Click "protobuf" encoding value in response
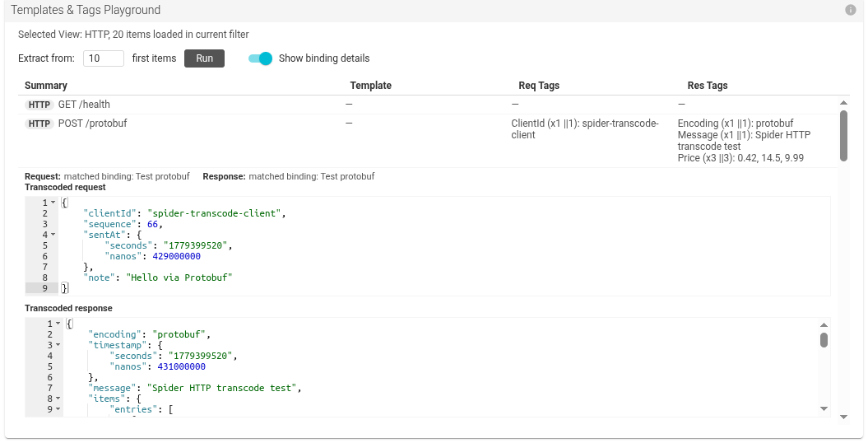The height and width of the screenshot is (443, 868). click(179, 334)
